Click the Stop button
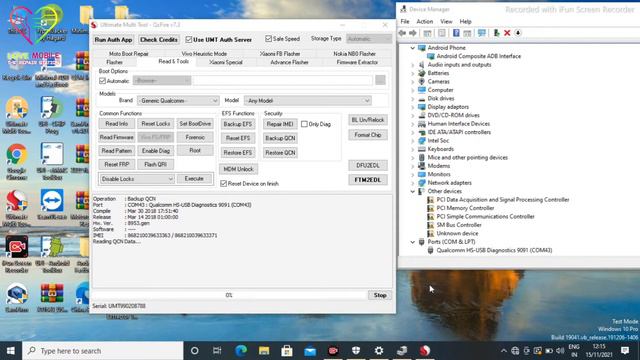This screenshot has width=640, height=360. pyautogui.click(x=380, y=295)
